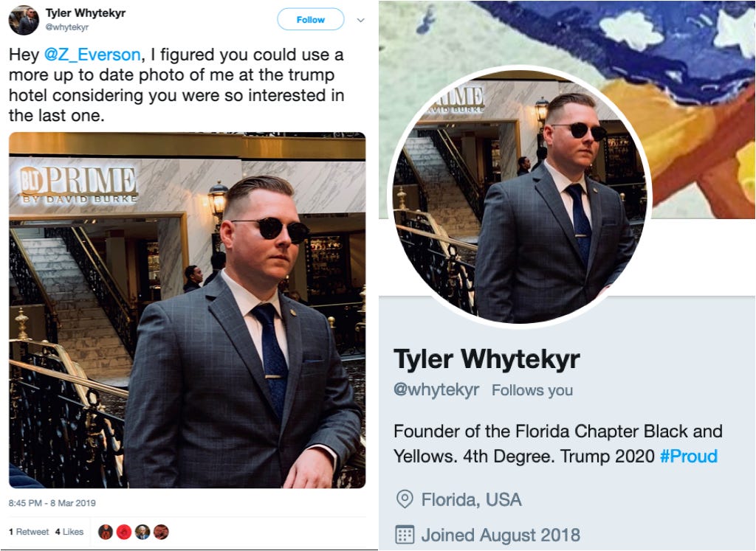Open the #Proud hashtag link
Viewport: 756px width, 551px height.
(x=689, y=456)
